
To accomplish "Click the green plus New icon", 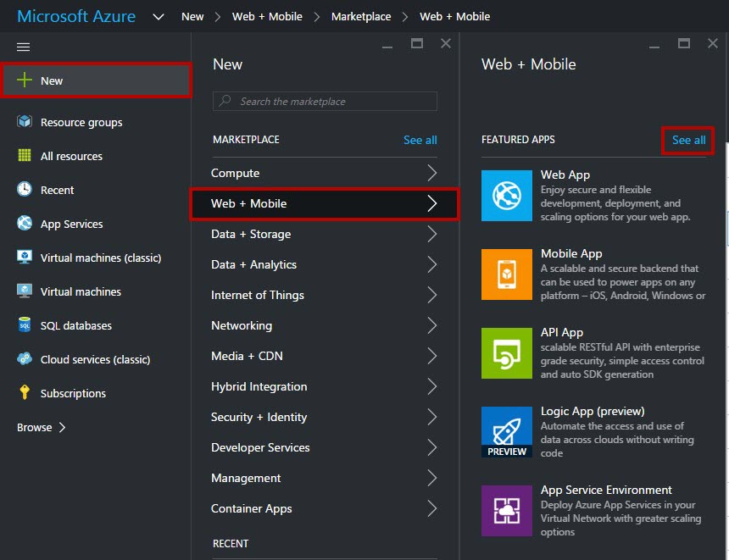I will 25,80.
